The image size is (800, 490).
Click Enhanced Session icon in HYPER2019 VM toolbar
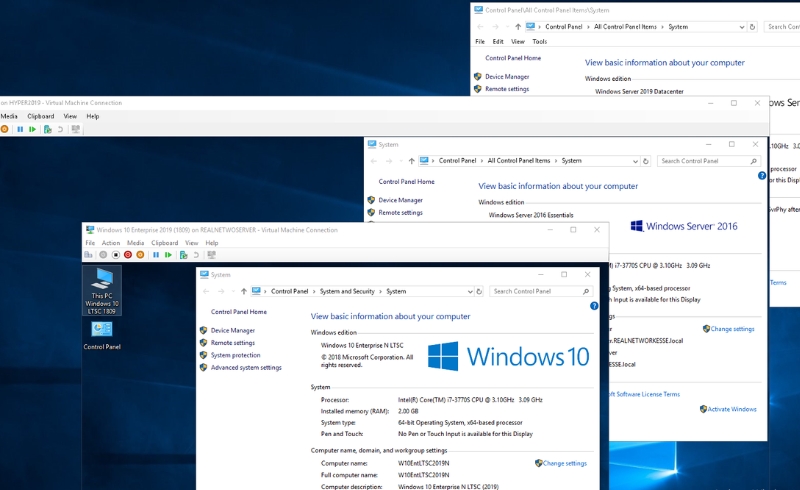pyautogui.click(x=76, y=129)
